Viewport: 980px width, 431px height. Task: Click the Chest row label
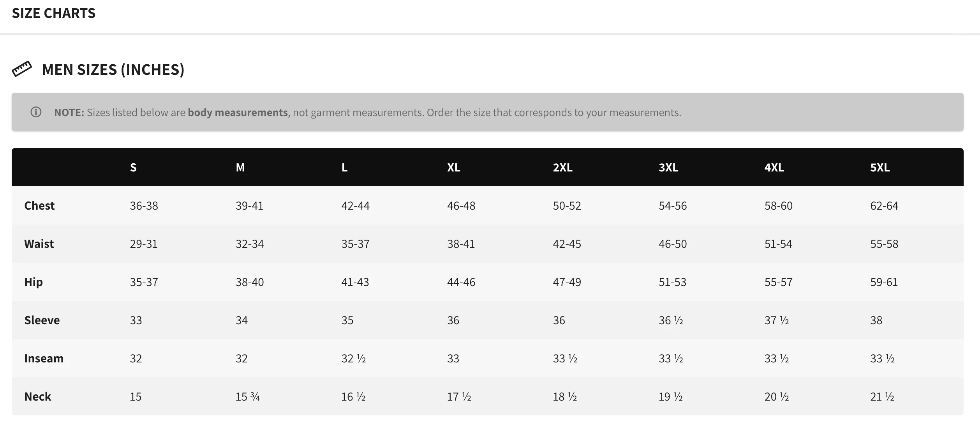tap(39, 206)
